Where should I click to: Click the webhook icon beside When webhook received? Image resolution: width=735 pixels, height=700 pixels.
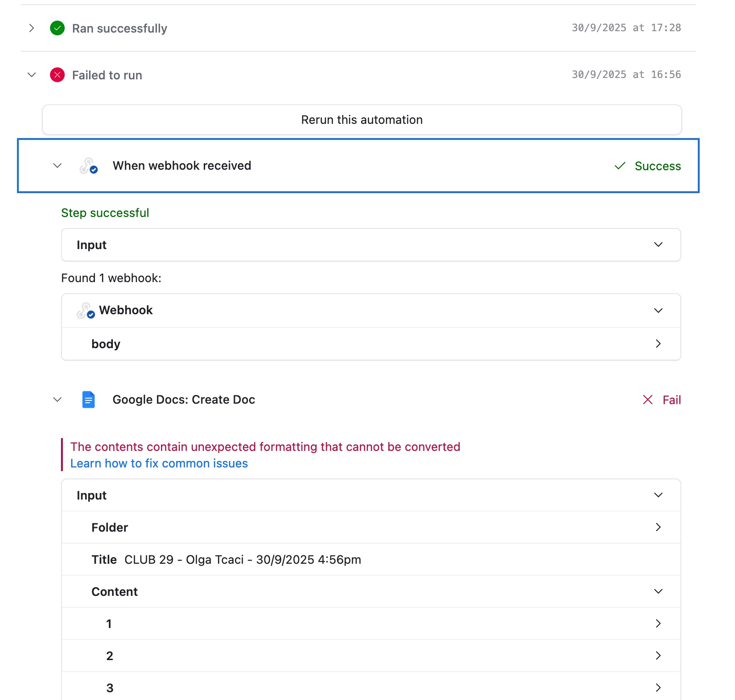(x=89, y=166)
